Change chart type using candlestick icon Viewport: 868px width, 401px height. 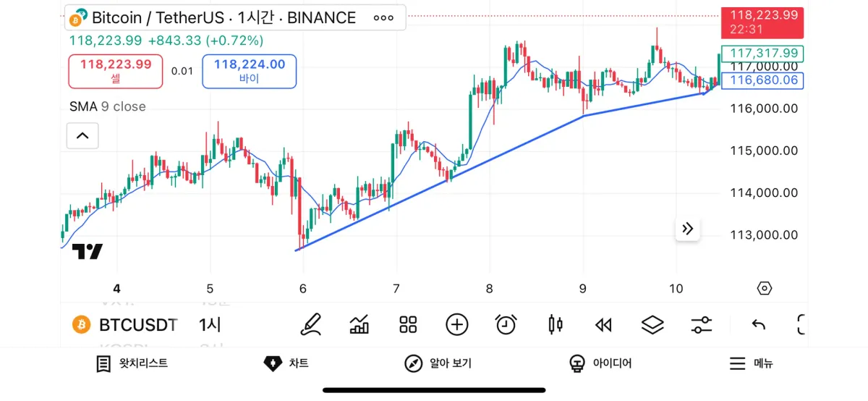[x=555, y=324]
